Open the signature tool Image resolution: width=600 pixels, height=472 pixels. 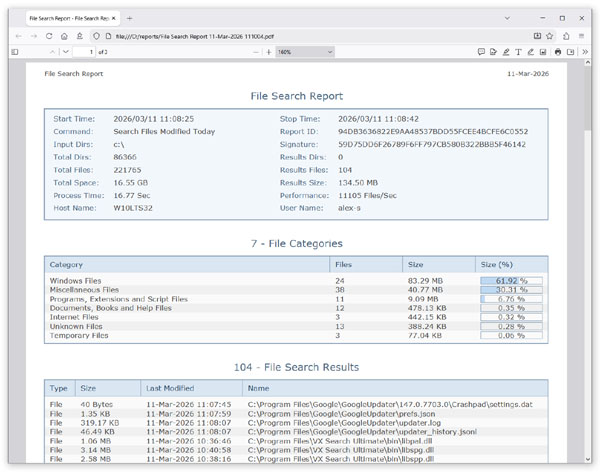click(493, 52)
